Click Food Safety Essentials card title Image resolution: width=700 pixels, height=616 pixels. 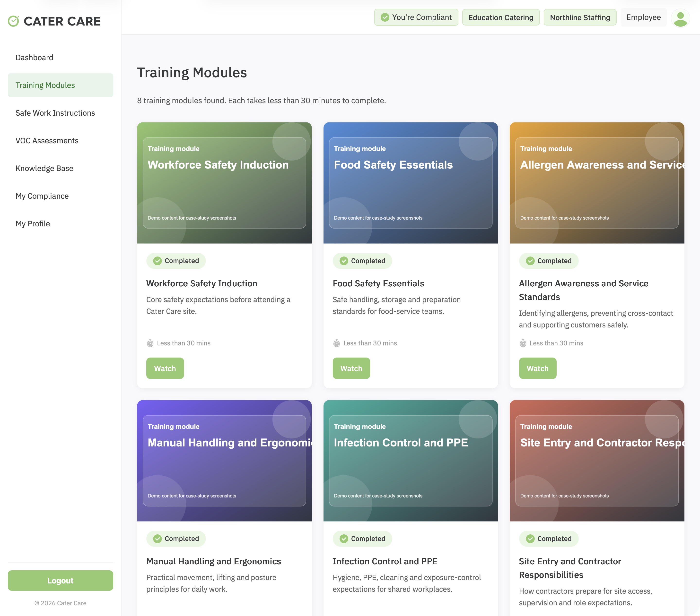pos(378,283)
